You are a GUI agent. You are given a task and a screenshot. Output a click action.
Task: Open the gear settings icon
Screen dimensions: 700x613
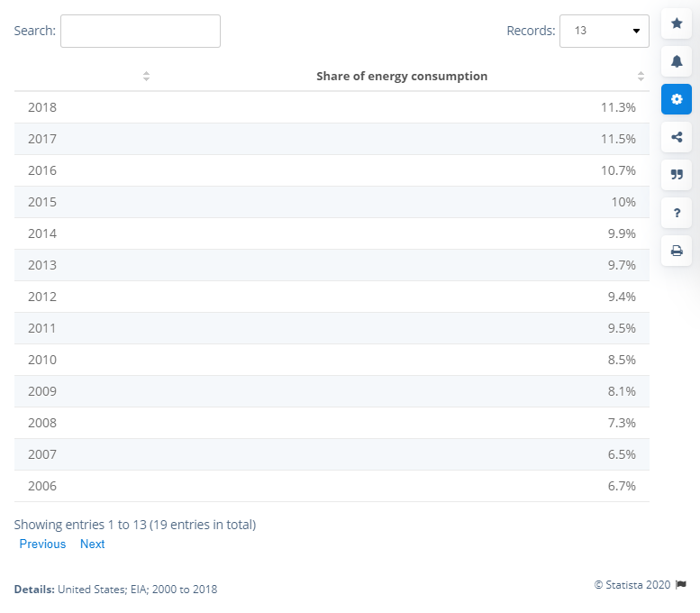coord(676,99)
